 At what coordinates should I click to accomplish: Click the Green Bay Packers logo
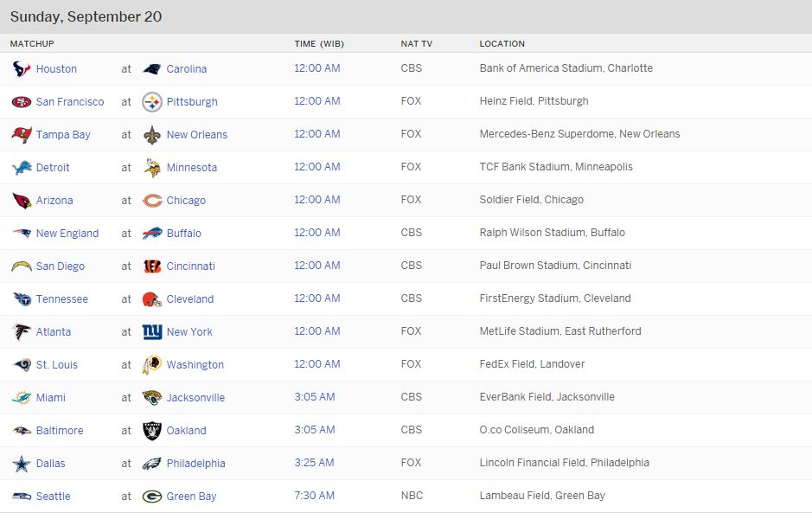pyautogui.click(x=152, y=497)
